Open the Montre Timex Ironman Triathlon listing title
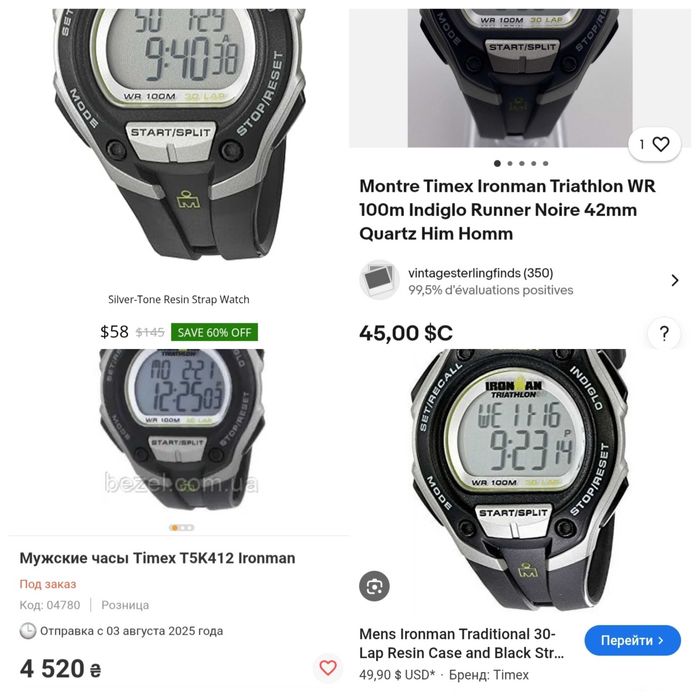 coord(507,210)
